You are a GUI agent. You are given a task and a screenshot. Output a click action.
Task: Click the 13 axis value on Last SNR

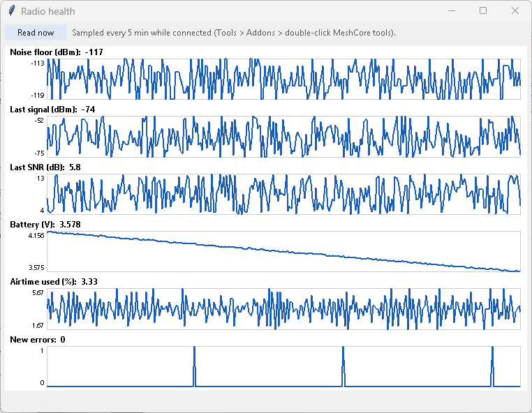pyautogui.click(x=40, y=178)
